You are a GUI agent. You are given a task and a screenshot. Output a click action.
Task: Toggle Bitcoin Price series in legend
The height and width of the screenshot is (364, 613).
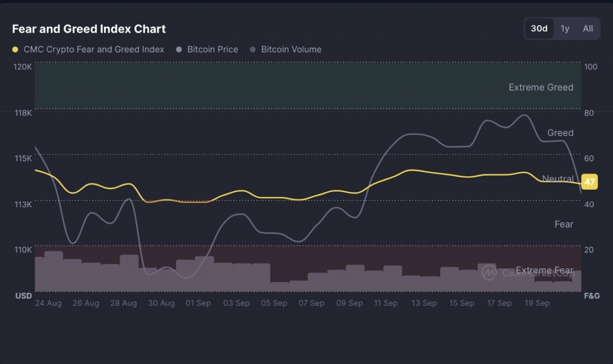[213, 50]
